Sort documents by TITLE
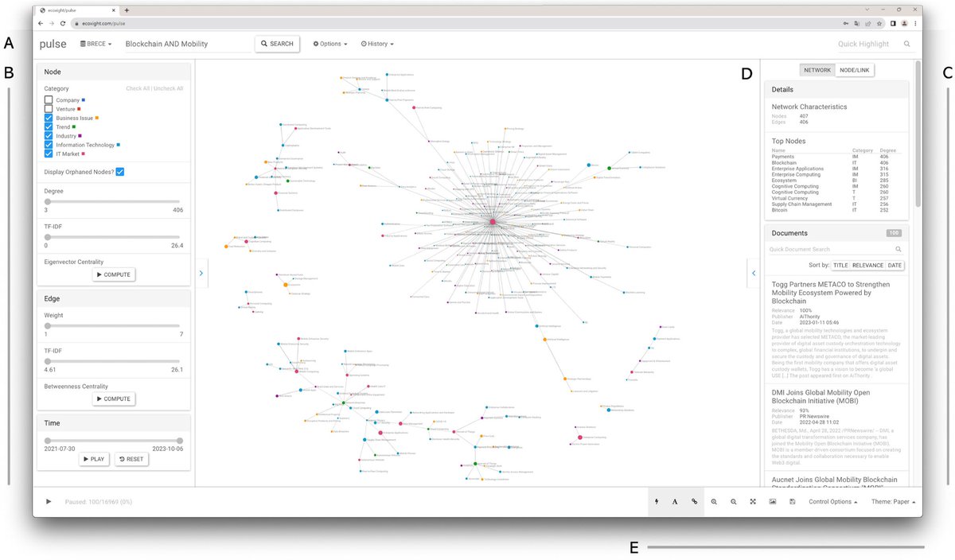 [x=840, y=265]
